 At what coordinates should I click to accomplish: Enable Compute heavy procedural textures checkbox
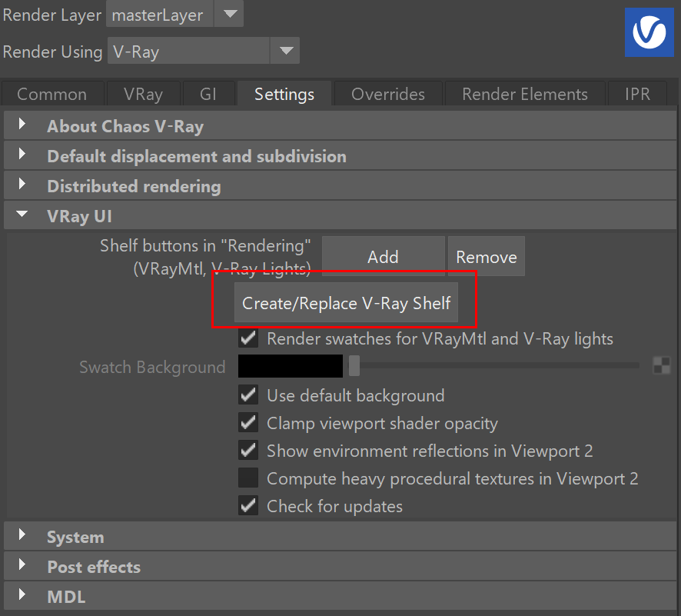[248, 478]
